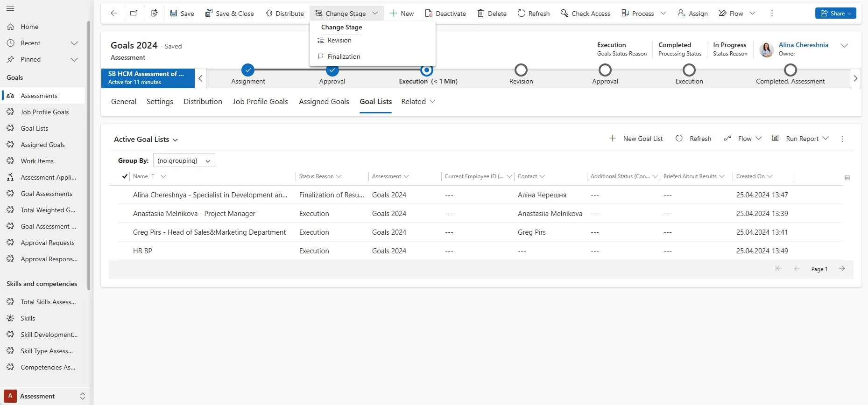This screenshot has height=405, width=868.
Task: Open Job Profile Goals in the sidebar
Action: 44,112
